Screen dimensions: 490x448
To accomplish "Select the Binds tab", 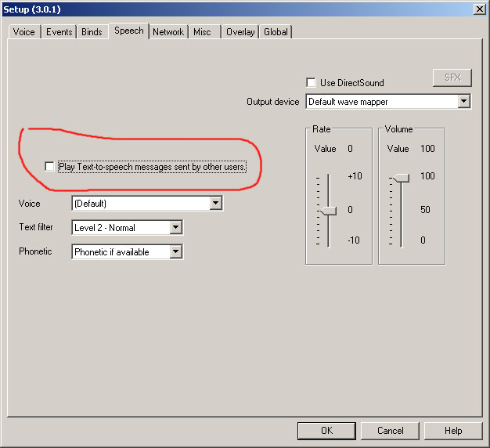I will pos(92,32).
